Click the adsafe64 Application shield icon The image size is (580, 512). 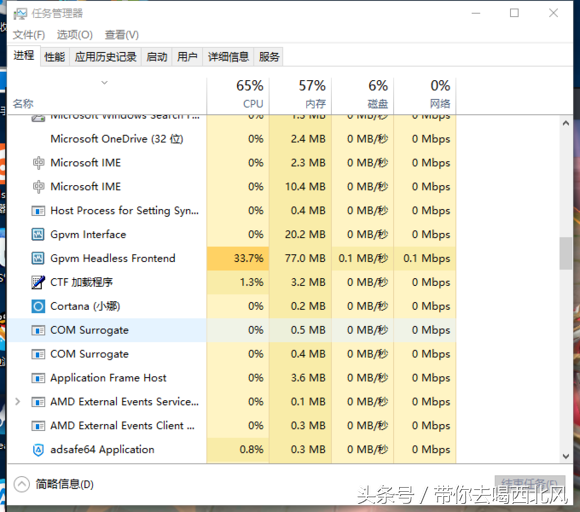point(38,450)
